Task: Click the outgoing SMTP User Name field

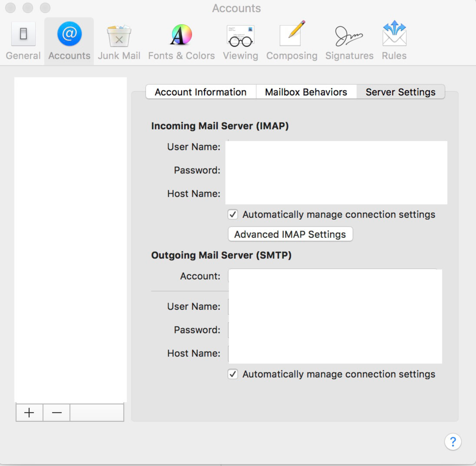Action: tap(335, 306)
